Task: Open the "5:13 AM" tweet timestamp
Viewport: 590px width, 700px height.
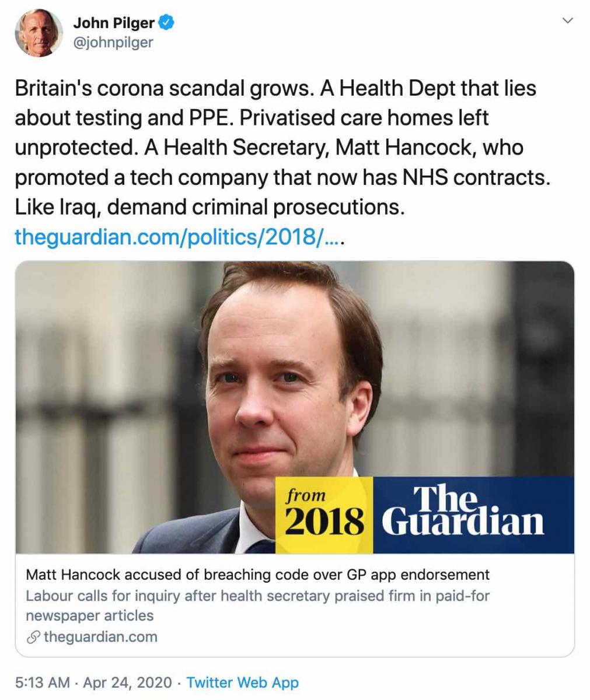Action: coord(42,682)
